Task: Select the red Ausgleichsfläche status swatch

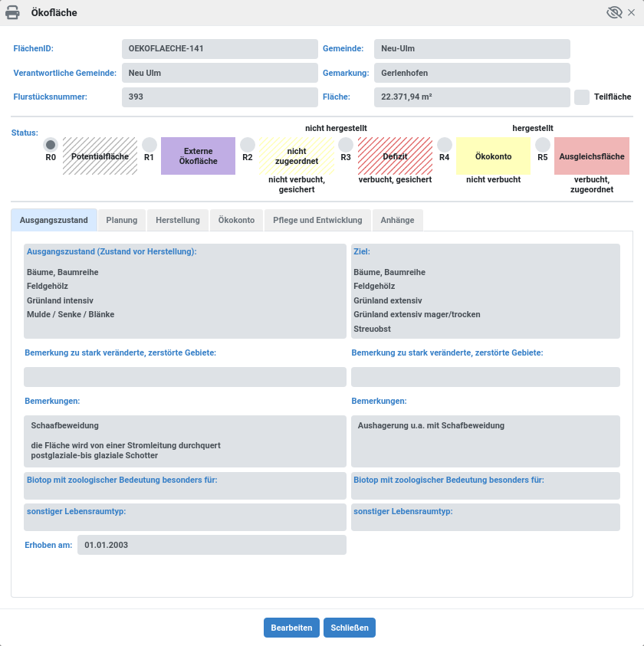Action: 592,156
